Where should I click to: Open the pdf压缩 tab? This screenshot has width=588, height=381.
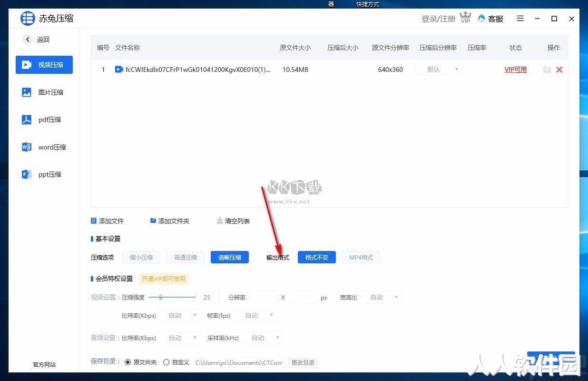(44, 120)
